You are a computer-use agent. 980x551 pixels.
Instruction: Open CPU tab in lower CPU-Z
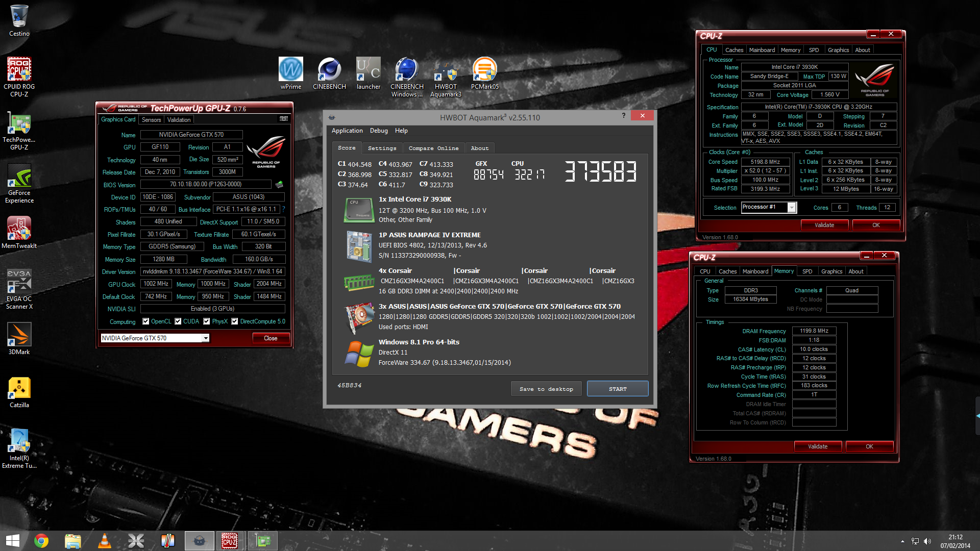click(705, 271)
